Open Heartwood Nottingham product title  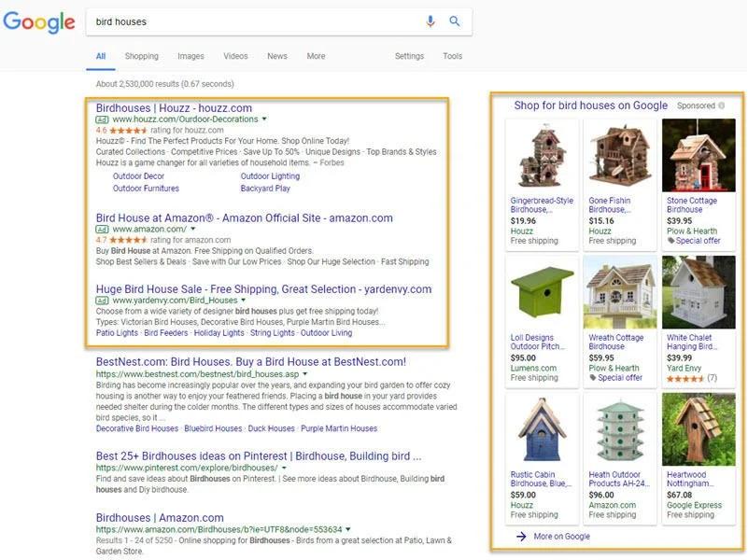690,479
